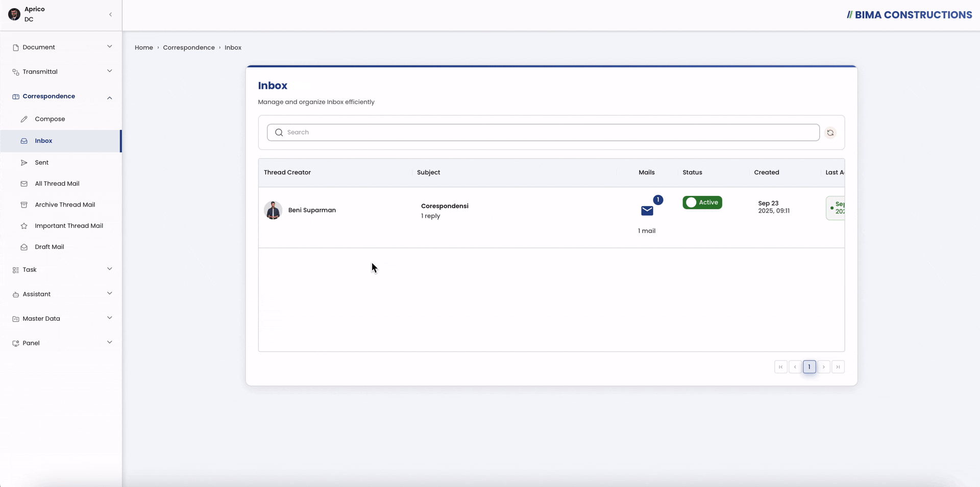Go to first page of results
The width and height of the screenshot is (980, 487).
click(781, 367)
